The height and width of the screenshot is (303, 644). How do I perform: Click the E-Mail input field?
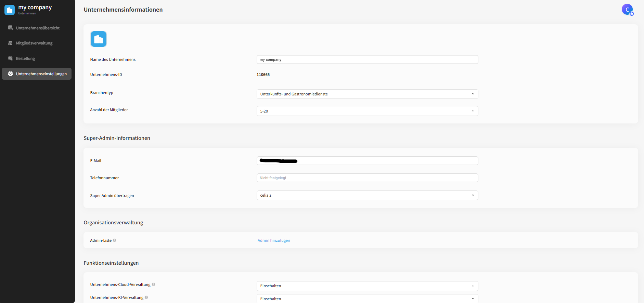click(367, 161)
